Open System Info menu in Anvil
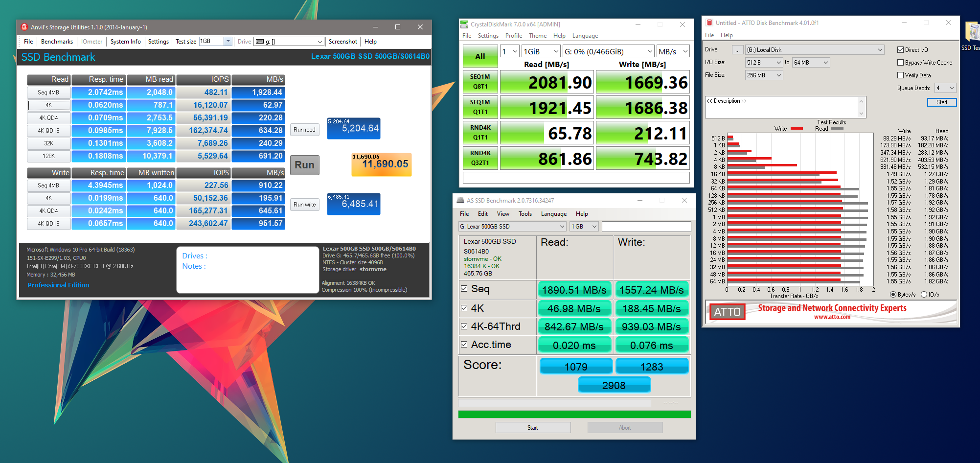 pyautogui.click(x=125, y=42)
